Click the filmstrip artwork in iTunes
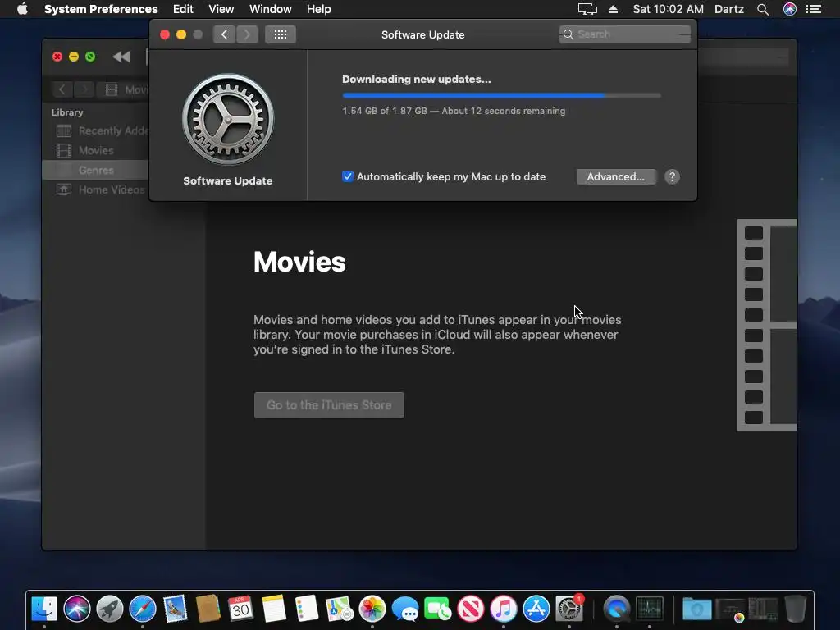The width and height of the screenshot is (840, 630). pos(767,325)
